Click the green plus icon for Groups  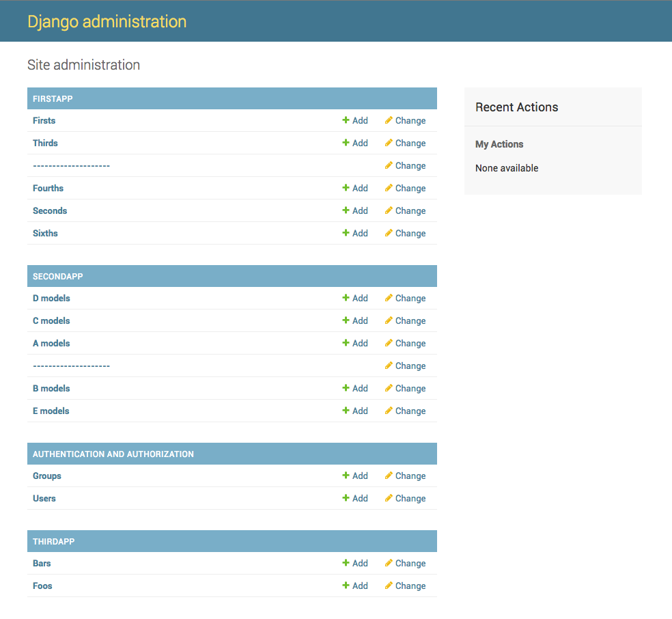tap(346, 475)
